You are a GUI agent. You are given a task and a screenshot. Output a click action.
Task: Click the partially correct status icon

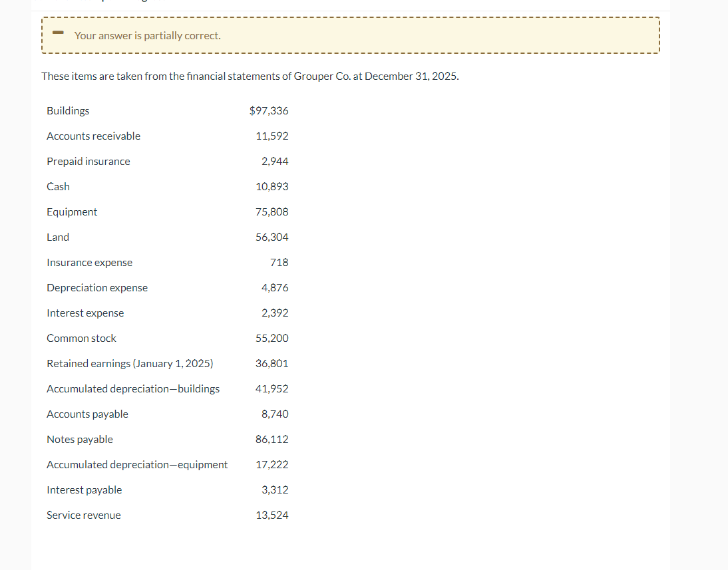[x=57, y=31]
